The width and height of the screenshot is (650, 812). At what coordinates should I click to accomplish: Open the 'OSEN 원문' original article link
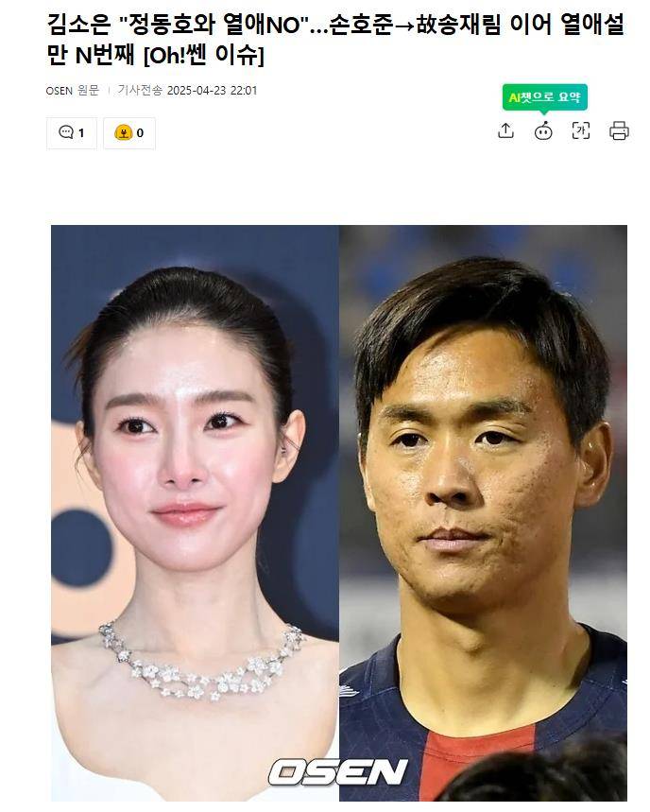coord(72,91)
